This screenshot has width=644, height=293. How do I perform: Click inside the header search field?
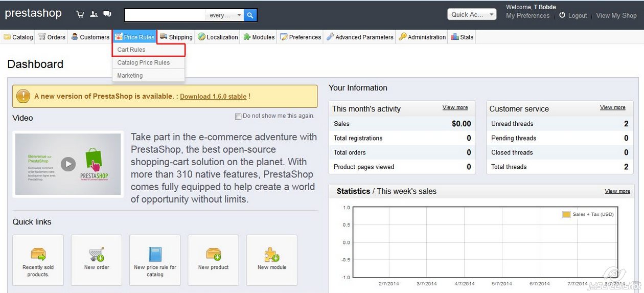pos(165,15)
